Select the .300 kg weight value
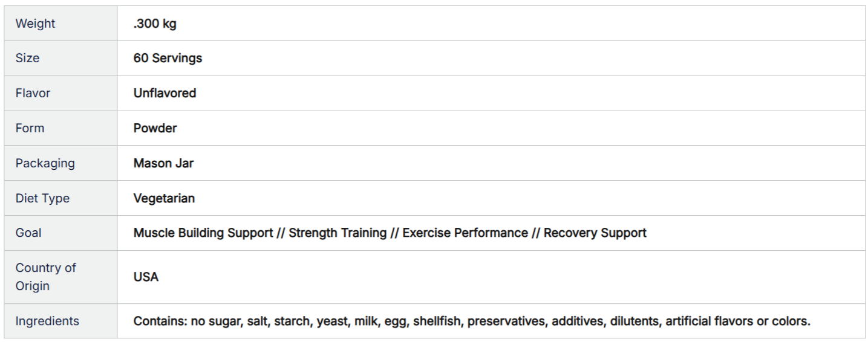The width and height of the screenshot is (868, 342). [x=155, y=24]
